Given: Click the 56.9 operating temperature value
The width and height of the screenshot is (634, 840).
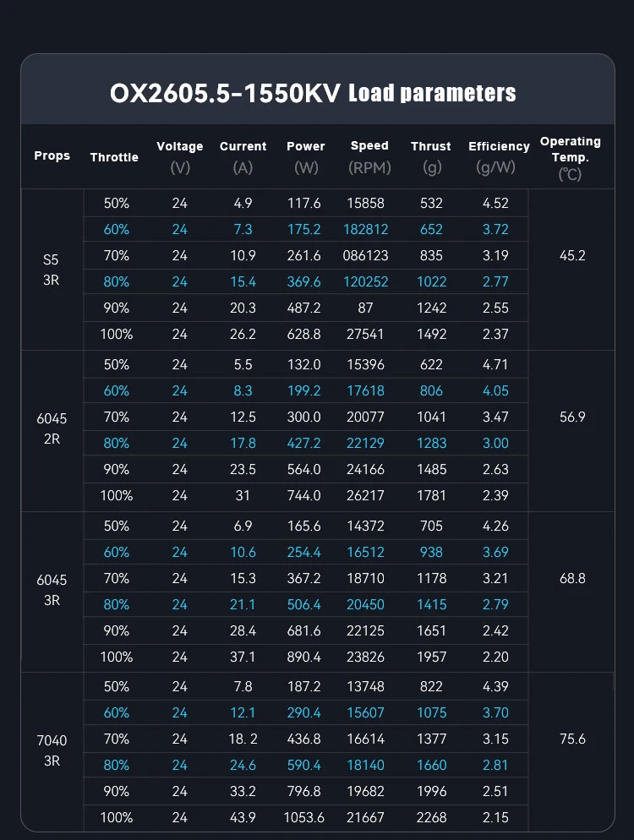Looking at the screenshot, I should [x=572, y=417].
